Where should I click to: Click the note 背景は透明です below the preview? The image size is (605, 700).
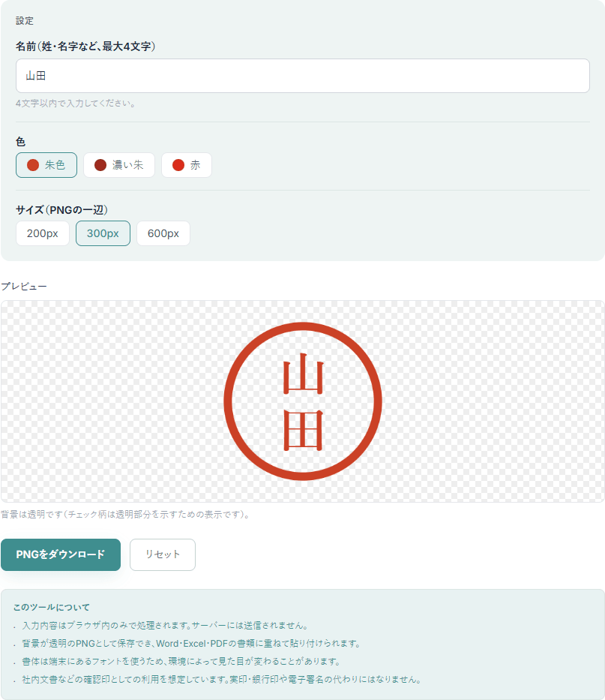125,514
